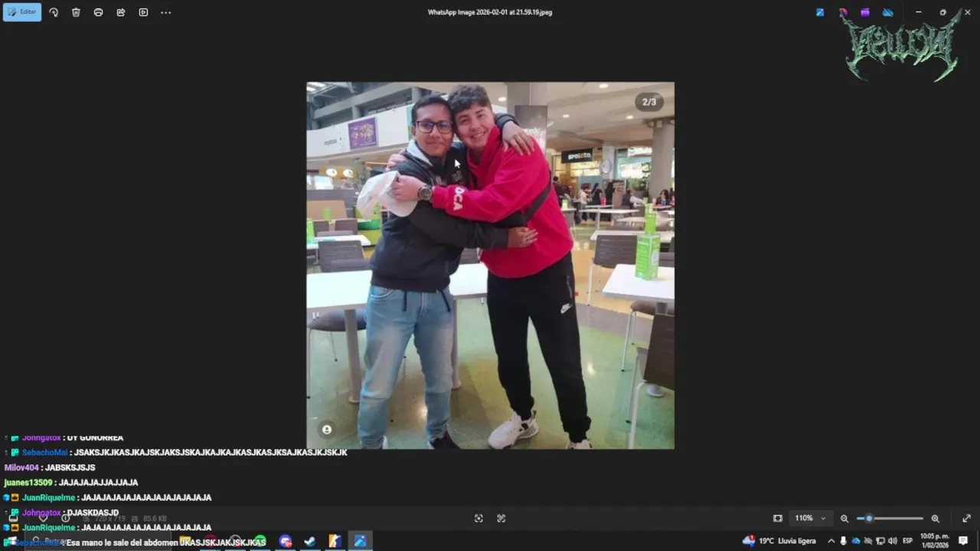Open the green app icon in taskbar
The image size is (980, 551).
pos(260,541)
